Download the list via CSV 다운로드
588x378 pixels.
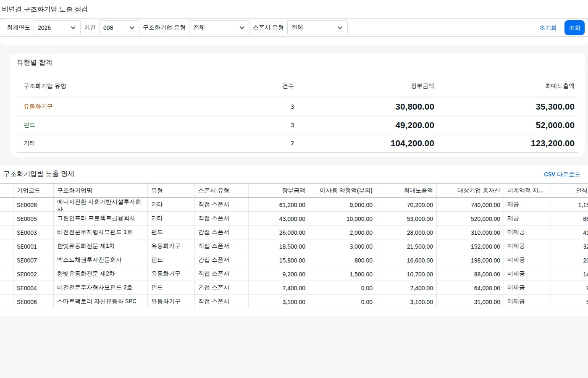coord(562,174)
